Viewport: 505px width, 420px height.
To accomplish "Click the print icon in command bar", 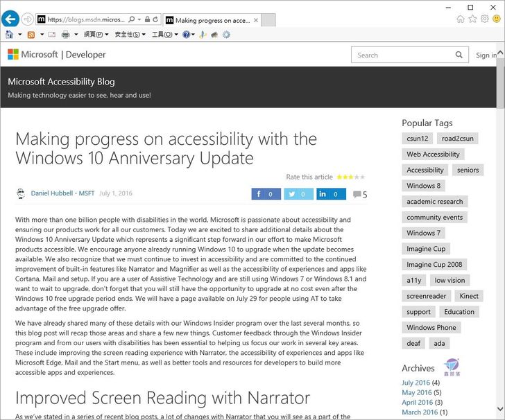I will 65,34.
